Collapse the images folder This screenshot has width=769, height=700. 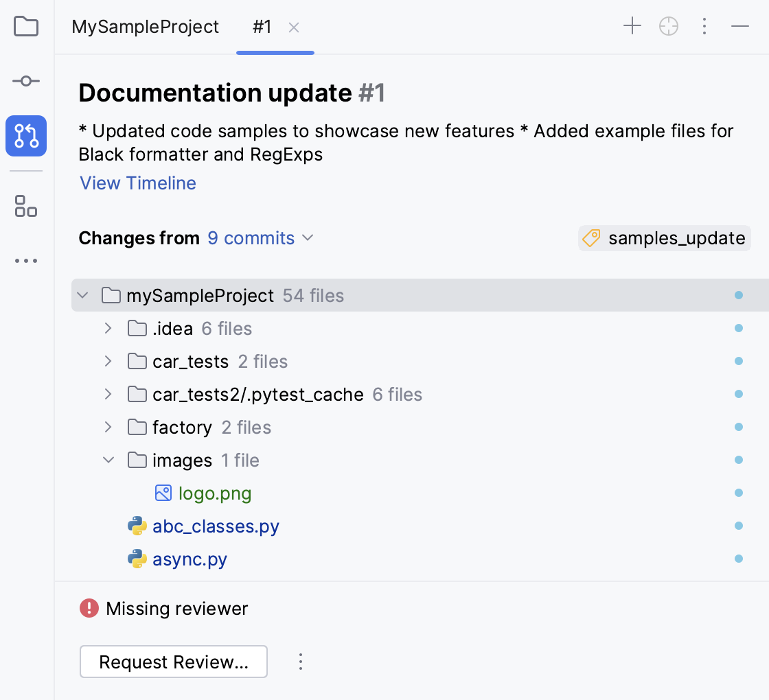(x=108, y=460)
